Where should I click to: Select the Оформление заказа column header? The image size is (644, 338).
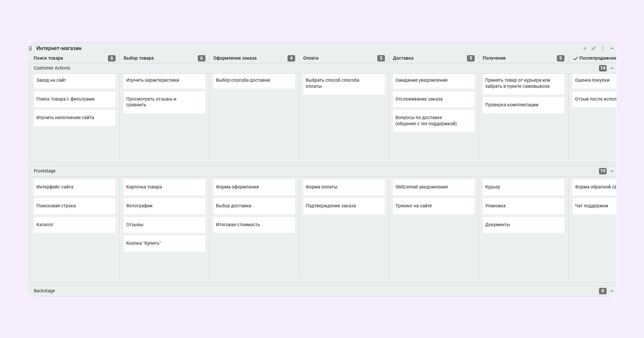[x=235, y=58]
